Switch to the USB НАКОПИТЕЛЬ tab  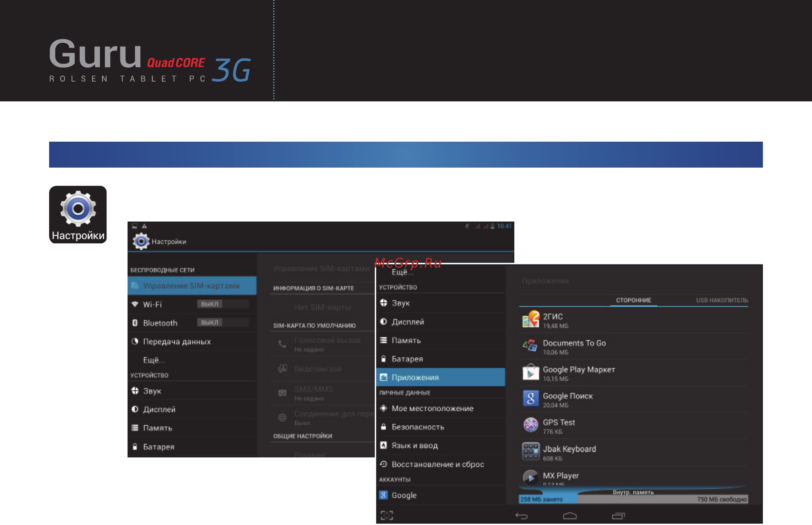(x=722, y=300)
